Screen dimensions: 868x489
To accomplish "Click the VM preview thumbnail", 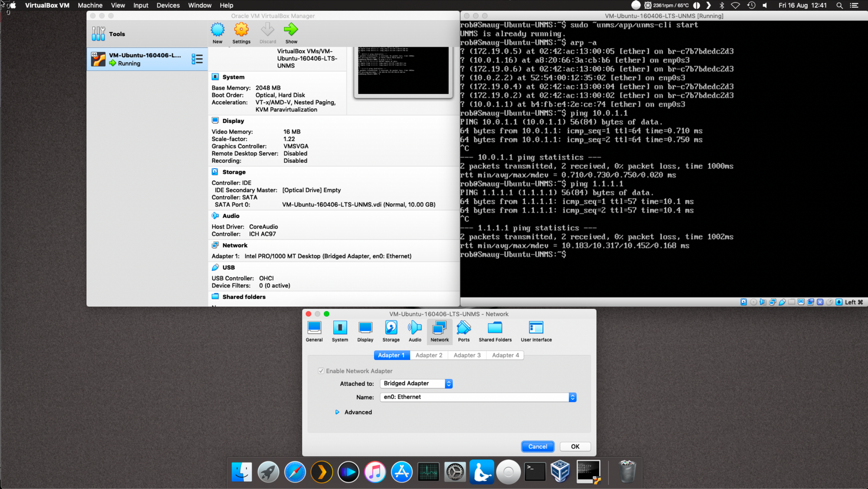I will (403, 70).
